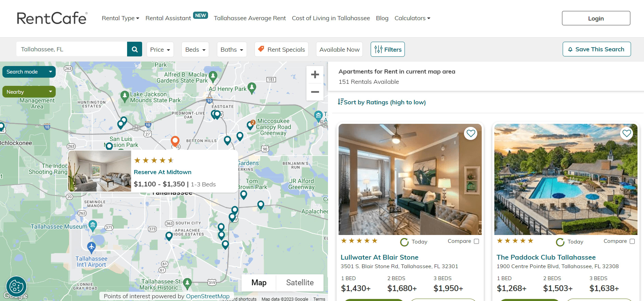Click the Login button
Viewport: 644px width, 301px height.
596,18
